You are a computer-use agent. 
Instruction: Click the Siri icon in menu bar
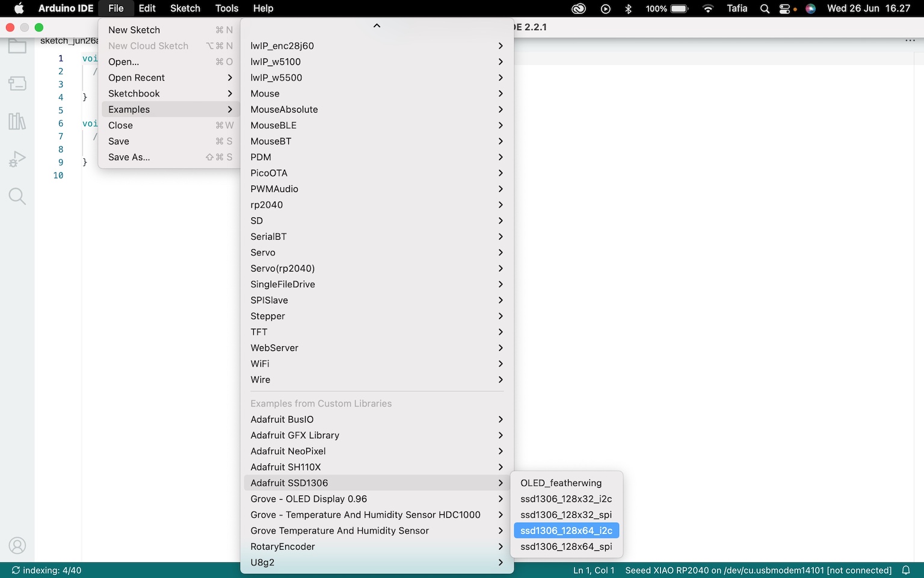click(x=810, y=8)
